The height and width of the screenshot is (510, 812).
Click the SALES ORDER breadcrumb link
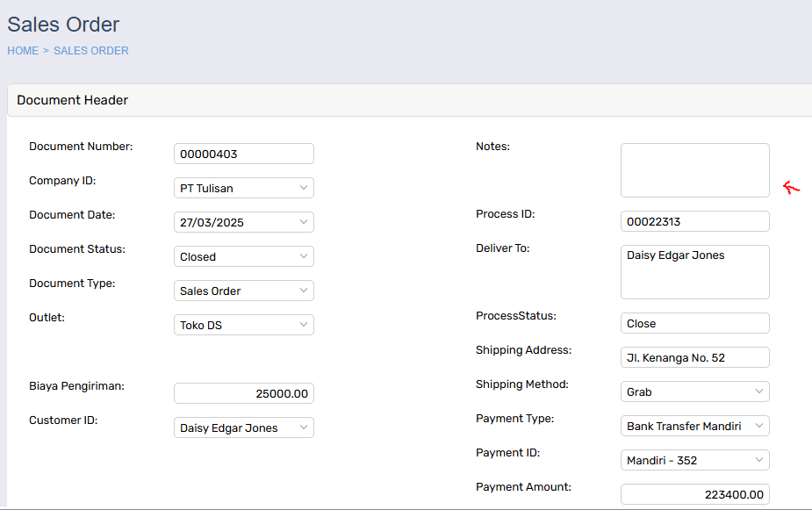tap(91, 51)
